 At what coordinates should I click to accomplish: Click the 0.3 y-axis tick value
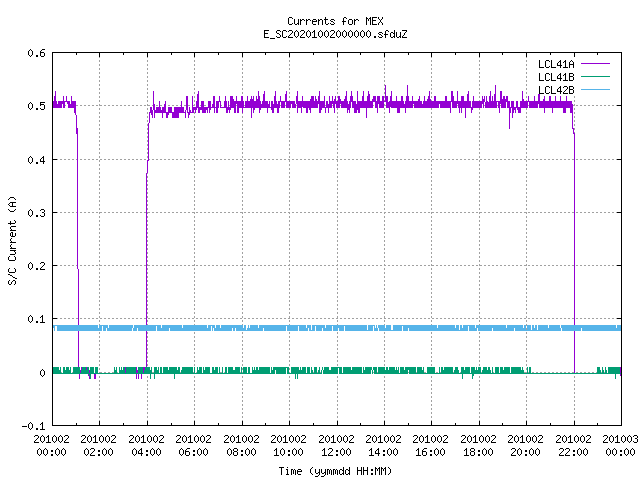36,213
